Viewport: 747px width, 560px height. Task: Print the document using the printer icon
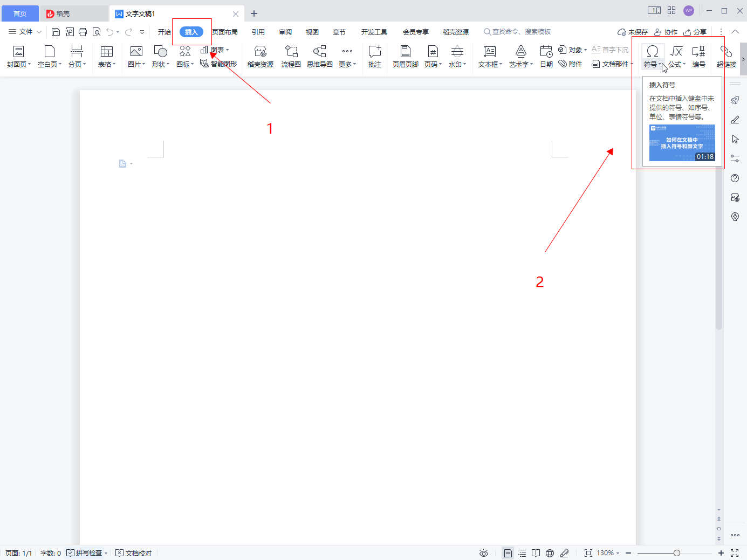pos(83,32)
